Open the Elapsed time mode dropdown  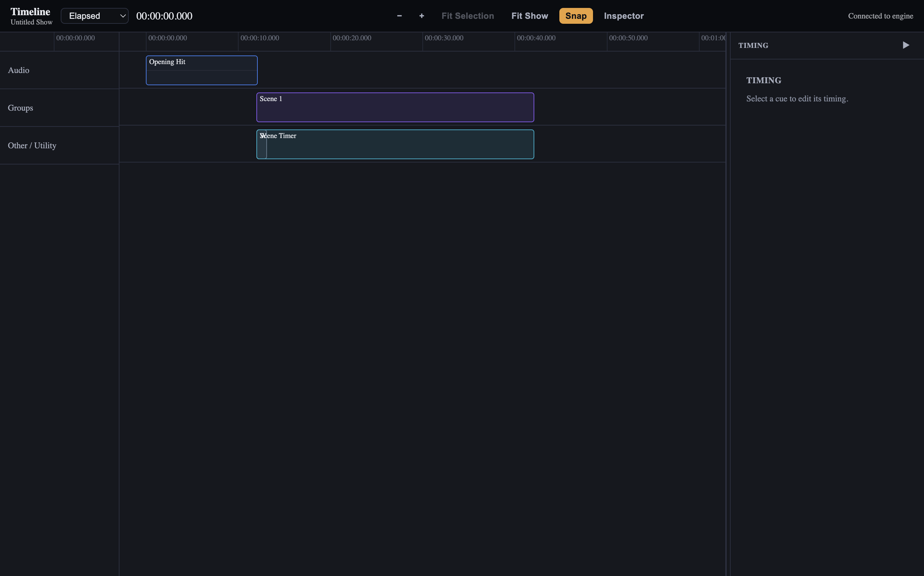pyautogui.click(x=94, y=16)
